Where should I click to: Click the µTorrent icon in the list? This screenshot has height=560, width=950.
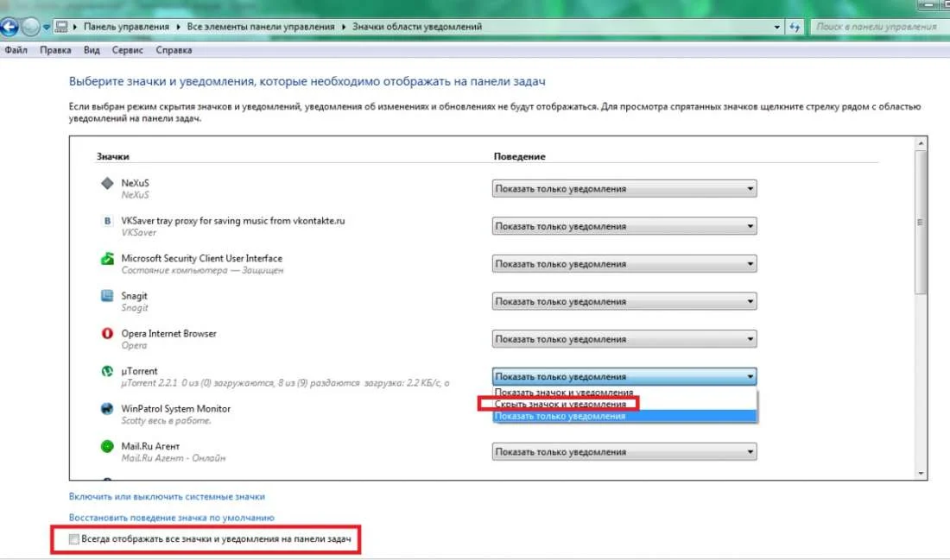tap(107, 371)
